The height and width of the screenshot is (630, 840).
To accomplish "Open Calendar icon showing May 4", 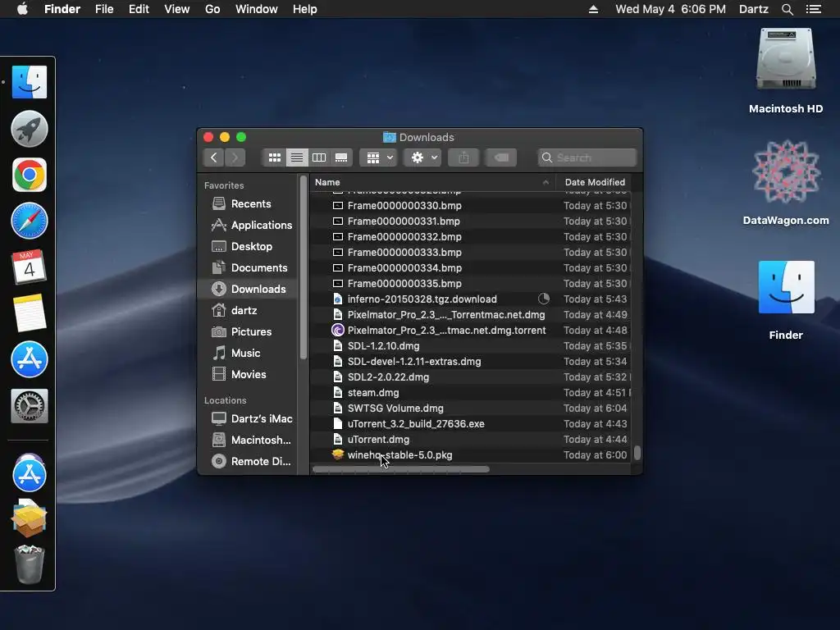I will click(x=30, y=267).
